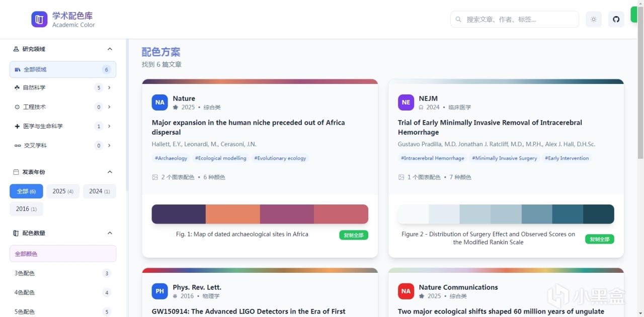
Task: Toggle the light/dark theme sun icon
Action: click(x=594, y=19)
